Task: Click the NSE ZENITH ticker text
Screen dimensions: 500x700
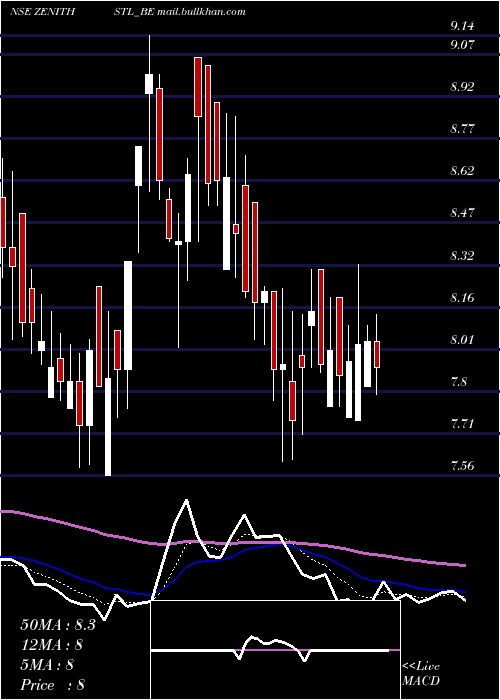Action: point(42,12)
